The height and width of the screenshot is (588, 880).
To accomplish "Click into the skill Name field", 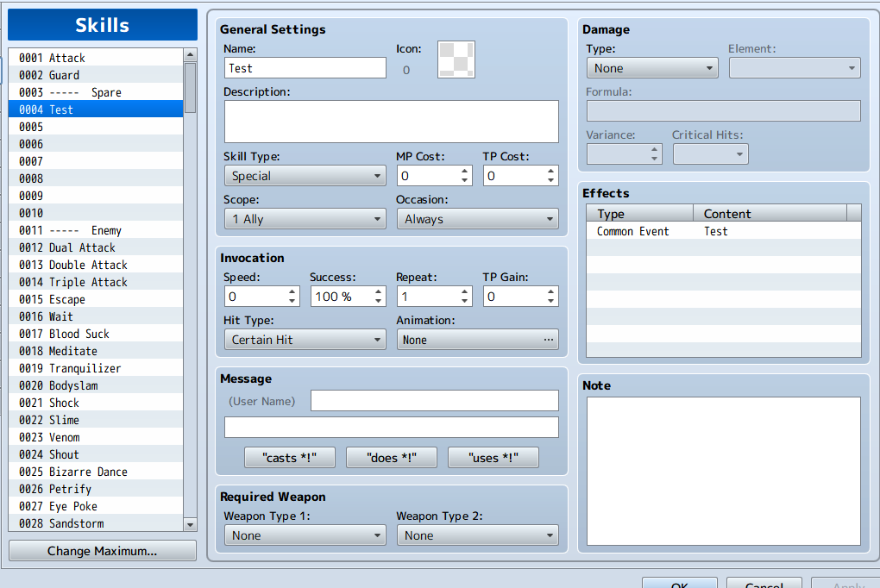I will pyautogui.click(x=305, y=68).
